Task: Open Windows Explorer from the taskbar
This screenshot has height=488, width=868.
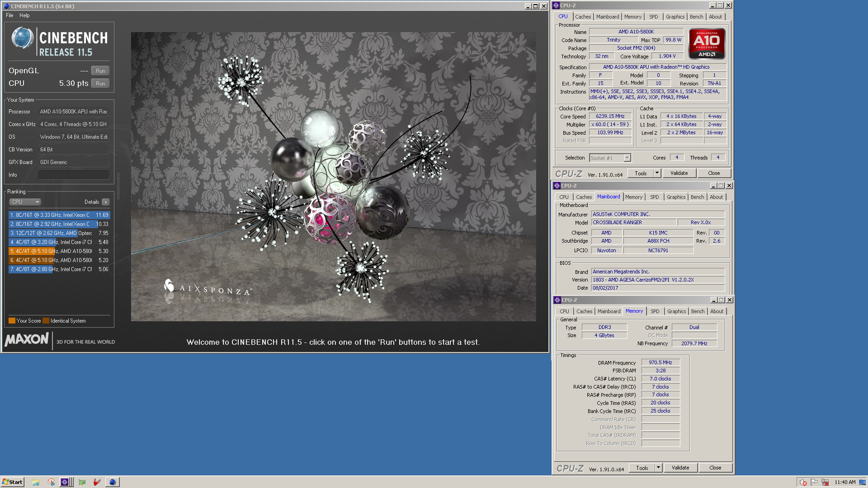Action: [36, 482]
